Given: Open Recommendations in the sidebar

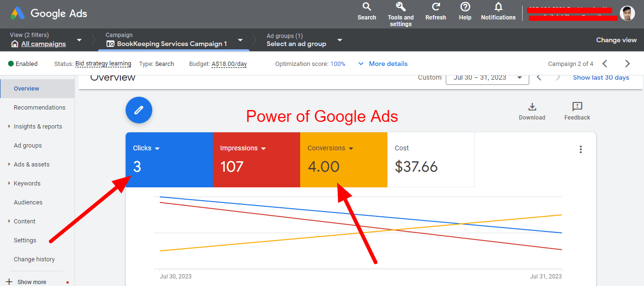Looking at the screenshot, I should (x=39, y=108).
